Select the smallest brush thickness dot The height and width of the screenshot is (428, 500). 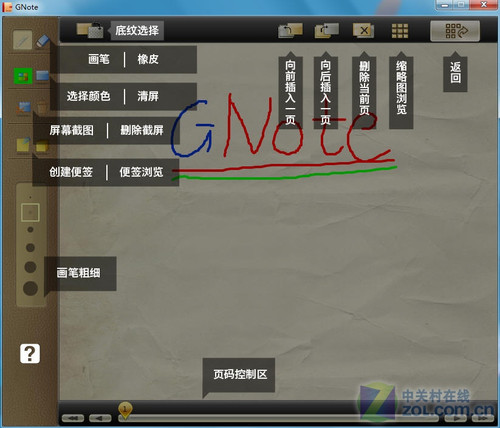(30, 197)
